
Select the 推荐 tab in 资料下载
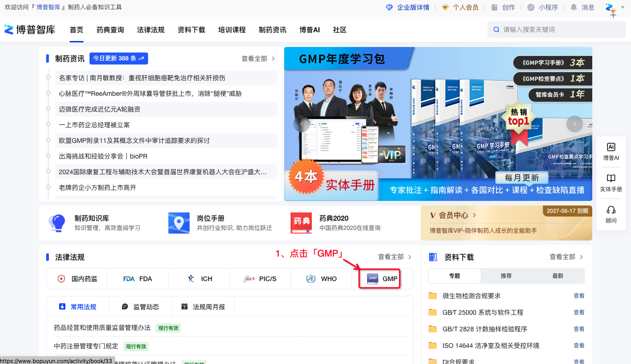pyautogui.click(x=506, y=276)
